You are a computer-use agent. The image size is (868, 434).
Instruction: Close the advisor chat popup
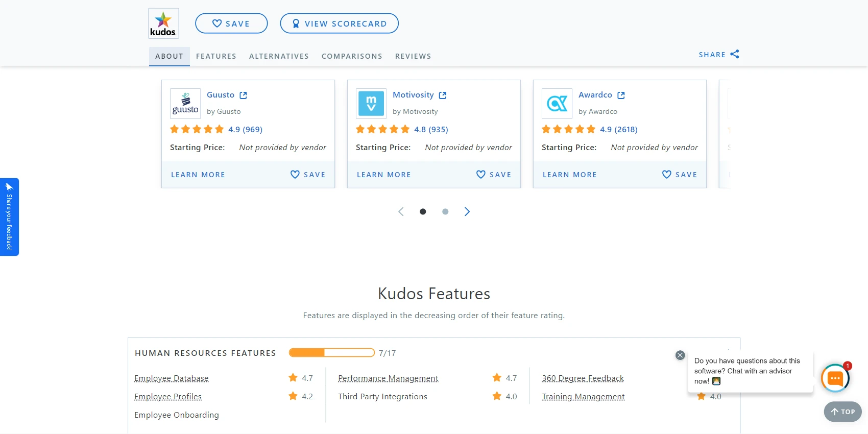coord(680,355)
